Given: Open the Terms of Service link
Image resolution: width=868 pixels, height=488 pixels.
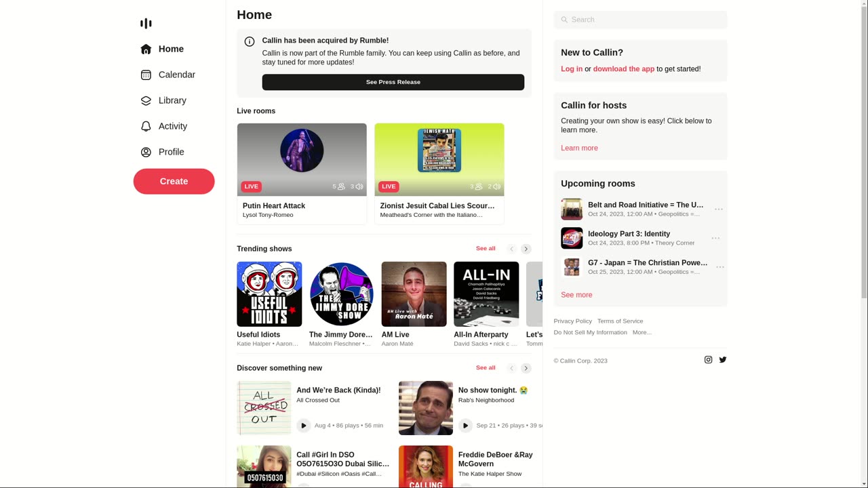Looking at the screenshot, I should (x=620, y=321).
